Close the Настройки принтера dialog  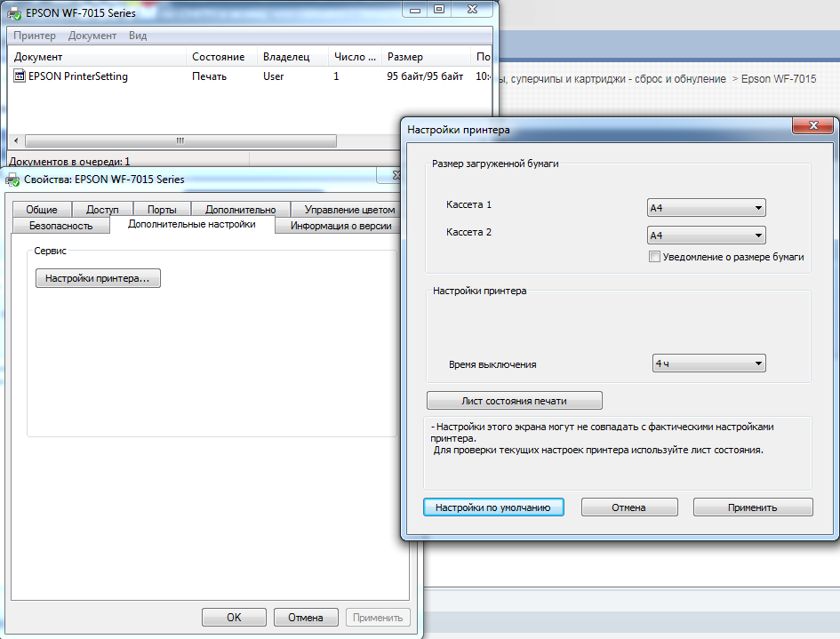[813, 125]
